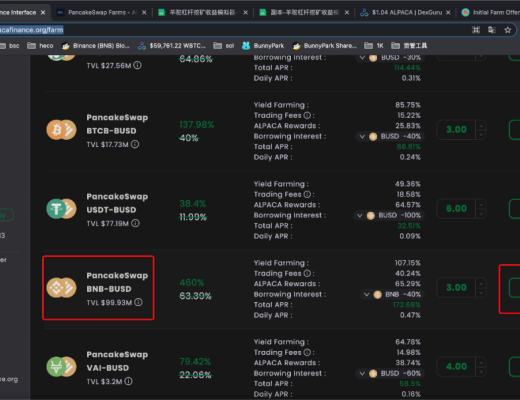Expand borrowing asset dropdown in VAI-BUSD row
The width and height of the screenshot is (520, 400).
tap(362, 373)
